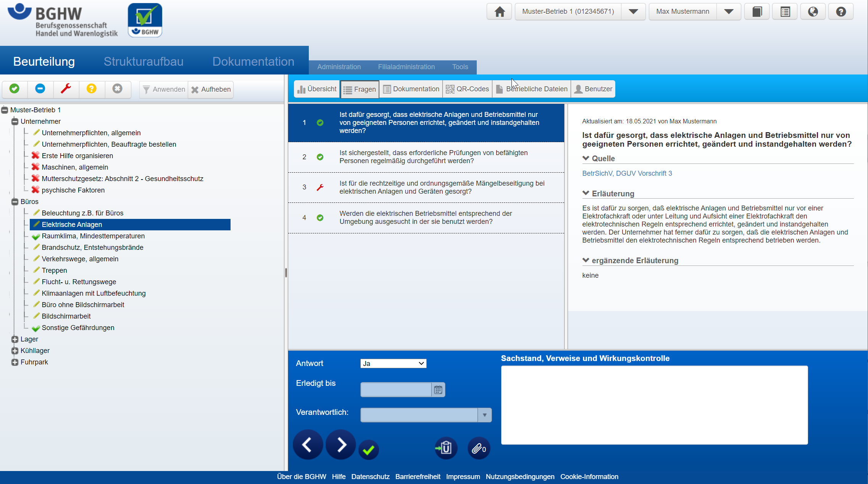Click the Aufheben filter button

211,89
